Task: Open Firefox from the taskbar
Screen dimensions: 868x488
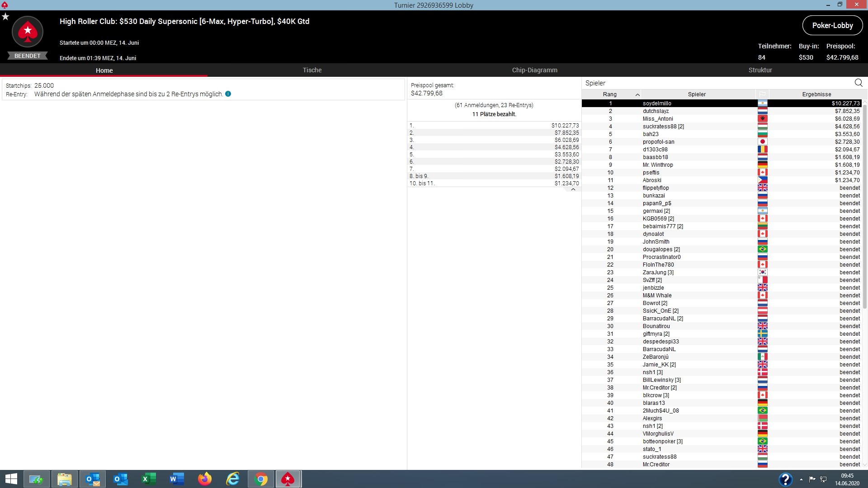Action: [204, 479]
